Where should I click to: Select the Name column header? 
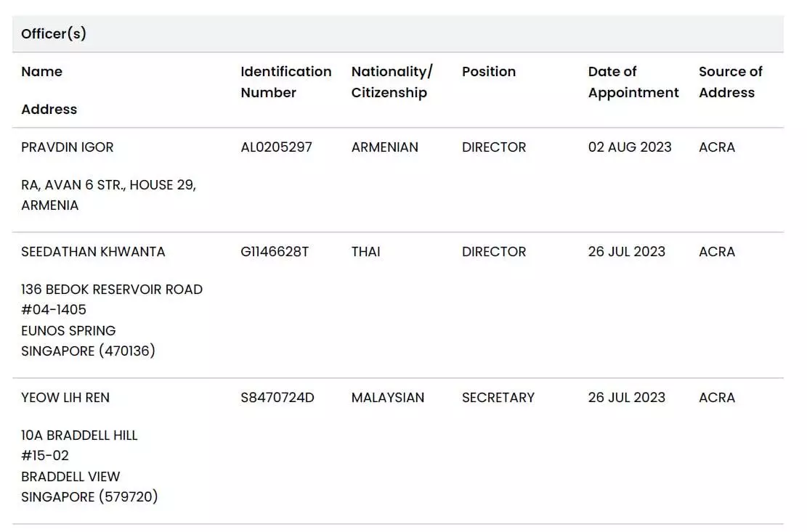pos(41,71)
